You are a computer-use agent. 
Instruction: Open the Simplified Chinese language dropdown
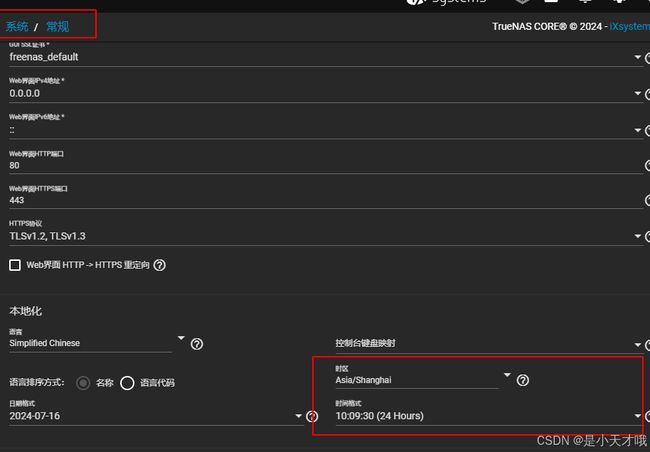[x=181, y=338]
